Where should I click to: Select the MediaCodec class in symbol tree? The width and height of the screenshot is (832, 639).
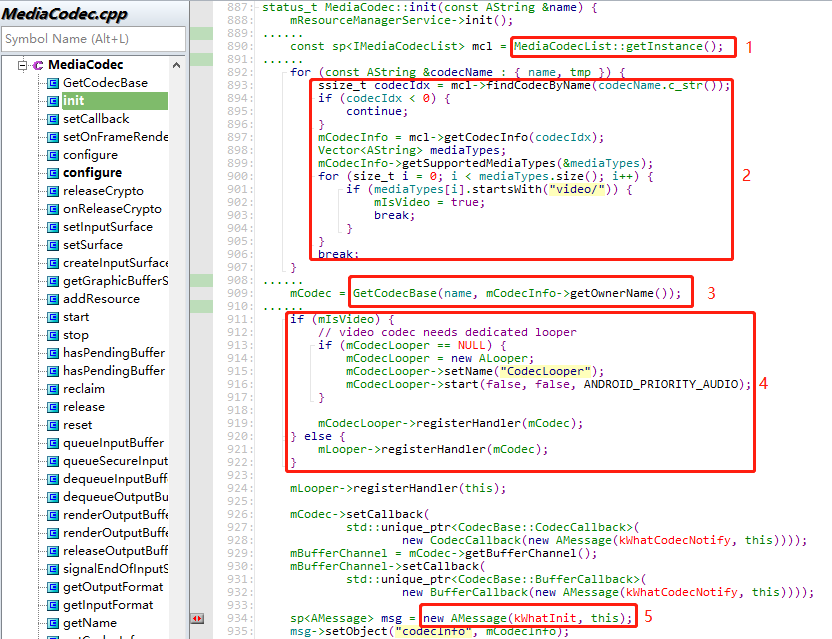coord(85,65)
